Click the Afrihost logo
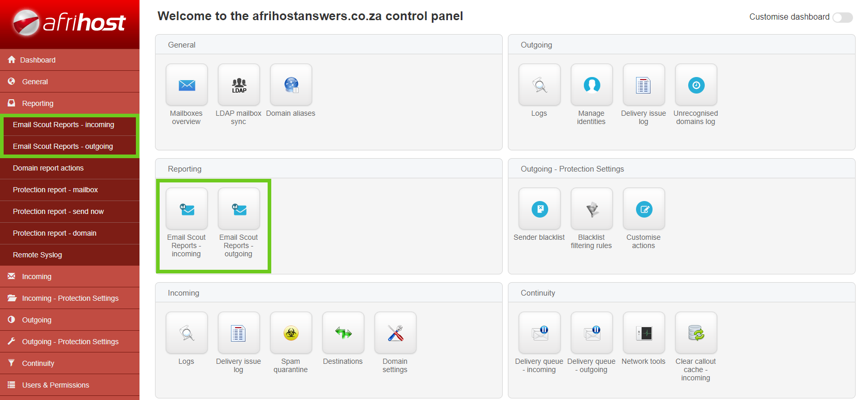868x400 pixels. coord(69,23)
